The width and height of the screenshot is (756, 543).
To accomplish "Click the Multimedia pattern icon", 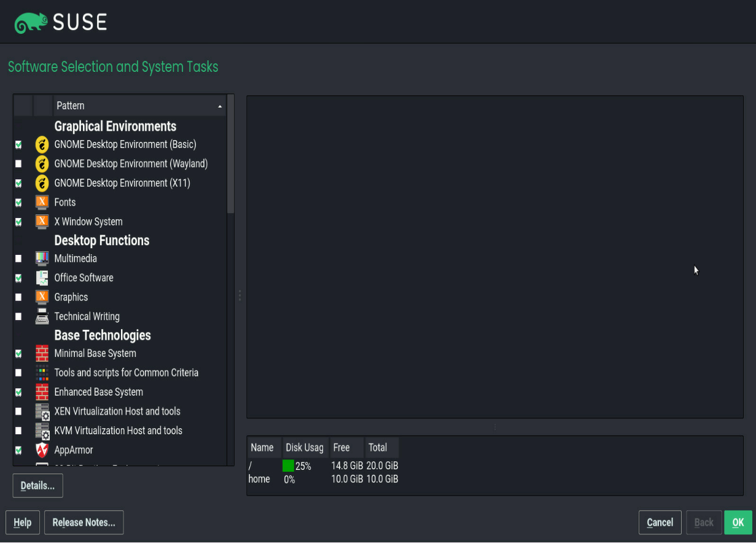I will [x=42, y=259].
